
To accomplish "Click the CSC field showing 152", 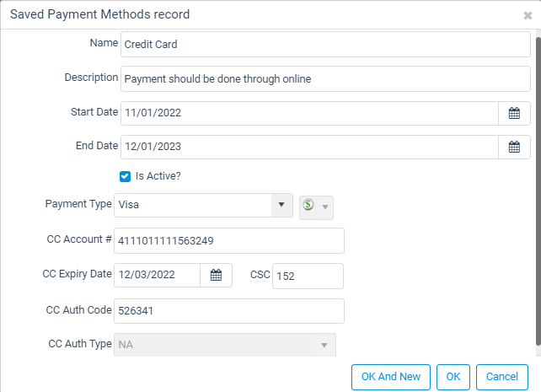I will tap(308, 276).
